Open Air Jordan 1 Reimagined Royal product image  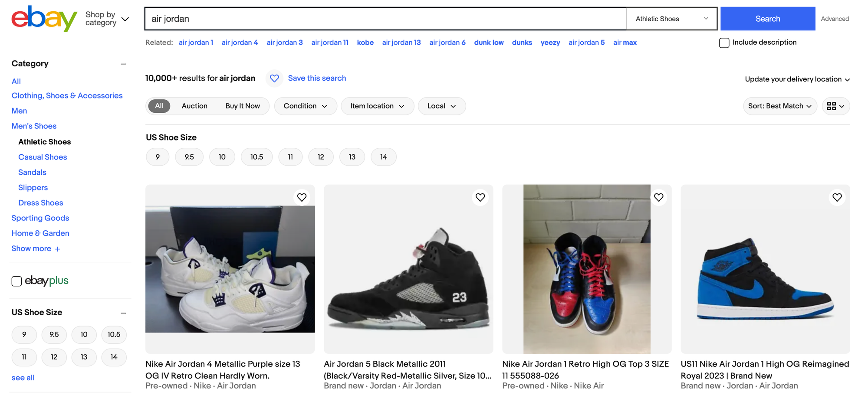[765, 269]
